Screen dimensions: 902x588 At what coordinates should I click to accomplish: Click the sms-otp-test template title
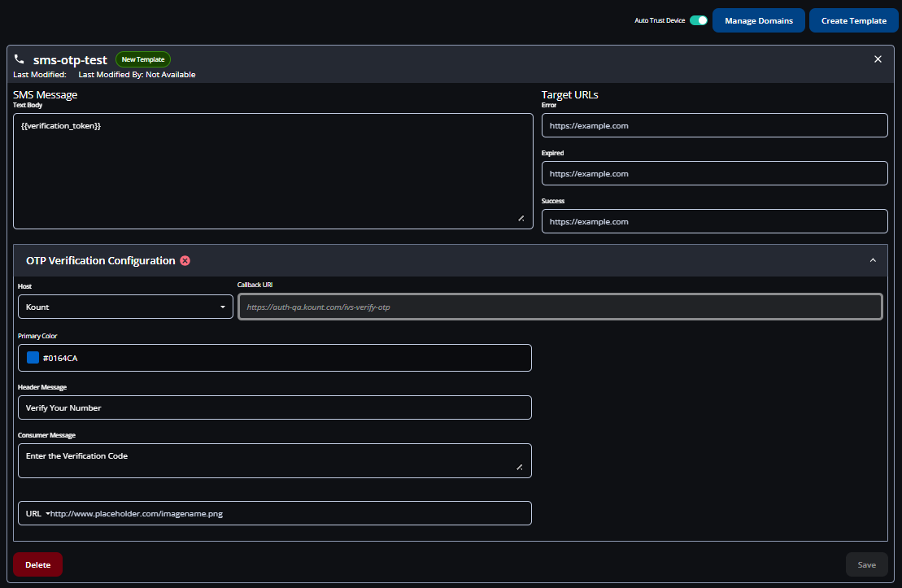coord(70,60)
